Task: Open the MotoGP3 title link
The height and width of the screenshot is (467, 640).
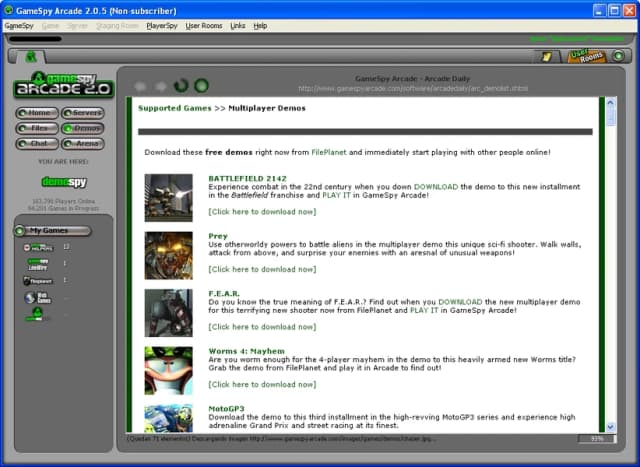Action: [226, 409]
